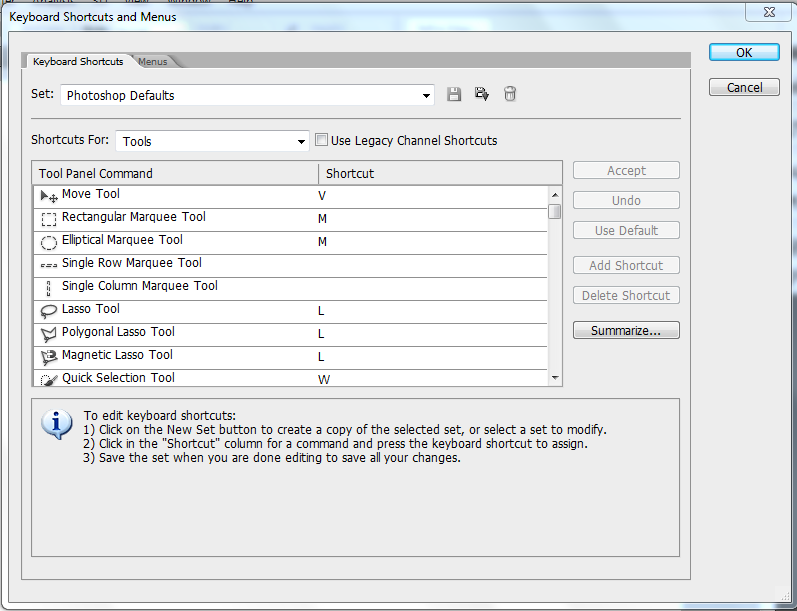Viewport: 797px width, 611px height.
Task: Click the Tool Panel Command column header
Action: pyautogui.click(x=175, y=173)
